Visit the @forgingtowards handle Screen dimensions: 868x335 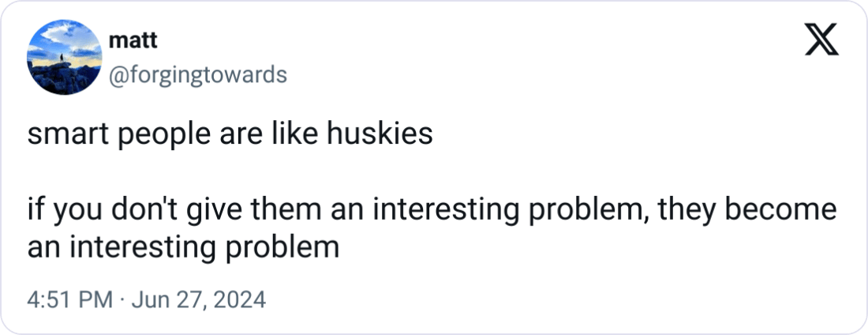tap(198, 74)
